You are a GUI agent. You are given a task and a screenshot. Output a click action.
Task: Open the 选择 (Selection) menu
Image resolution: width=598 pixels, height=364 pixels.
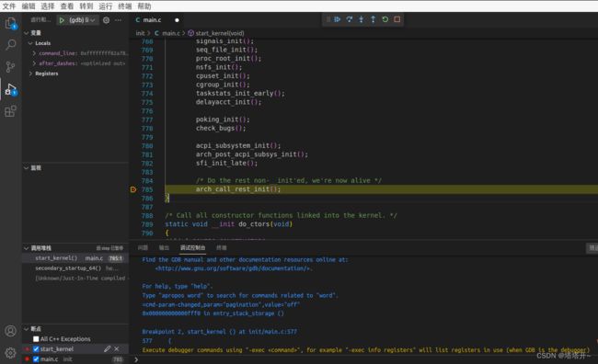(48, 6)
